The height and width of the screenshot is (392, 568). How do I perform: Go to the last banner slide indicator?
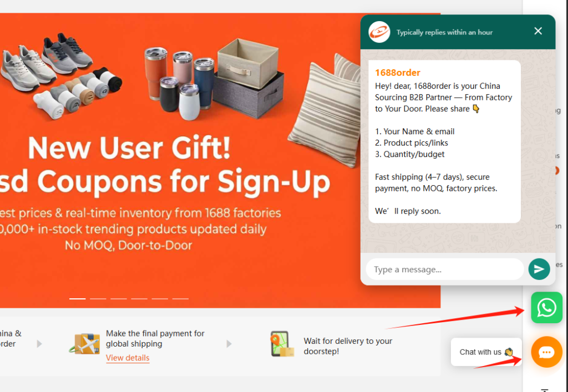click(x=180, y=299)
